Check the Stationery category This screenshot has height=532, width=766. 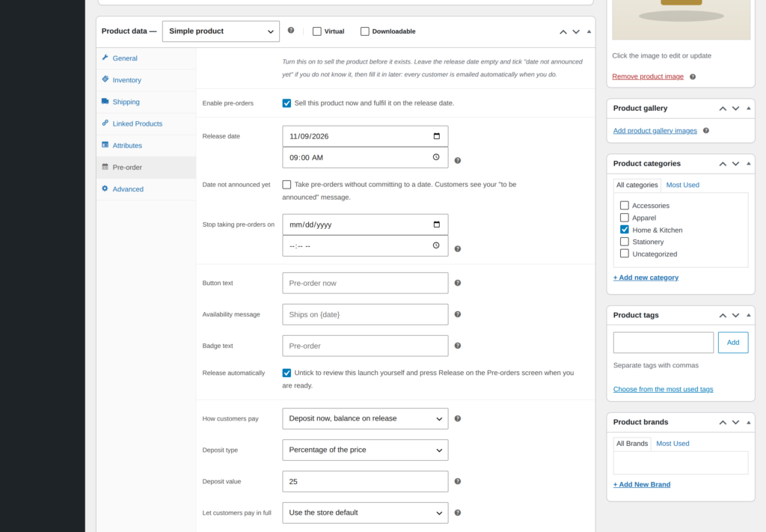pos(625,242)
